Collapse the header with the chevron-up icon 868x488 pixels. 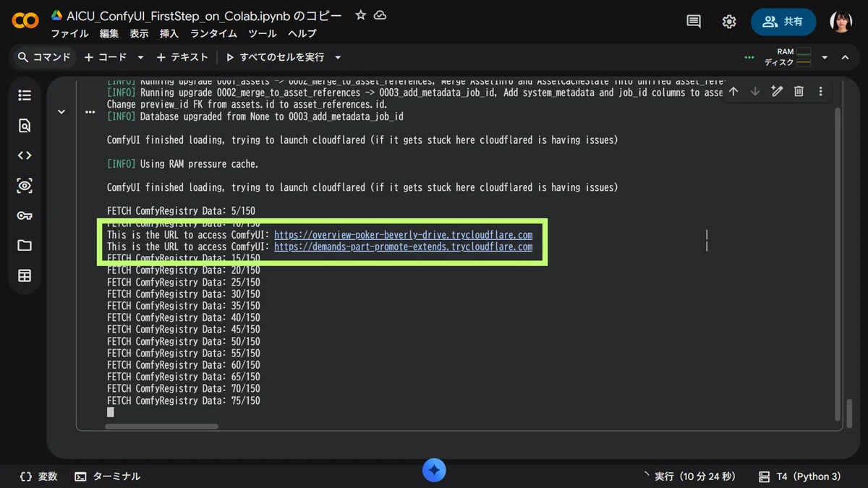[x=844, y=57]
